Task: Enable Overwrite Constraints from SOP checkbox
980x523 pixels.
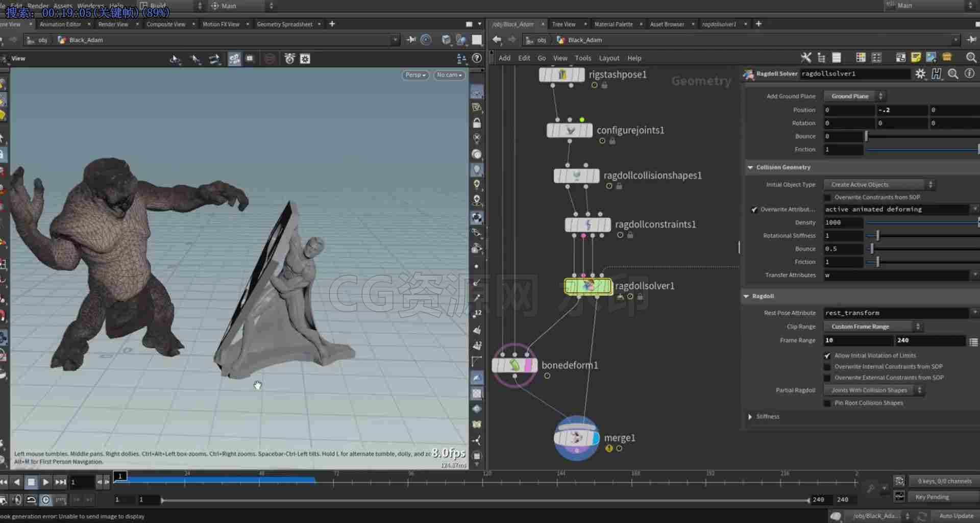Action: (x=827, y=197)
